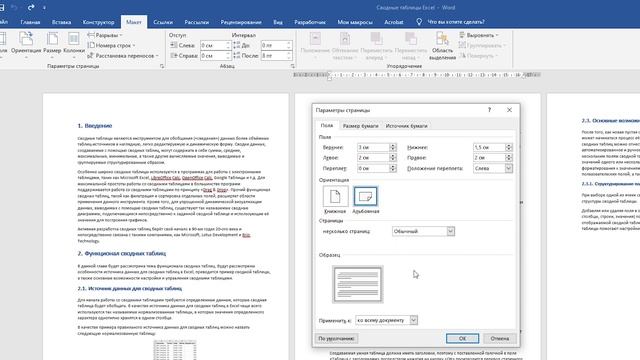Click the Top margin (Верхнее) field

click(373, 147)
